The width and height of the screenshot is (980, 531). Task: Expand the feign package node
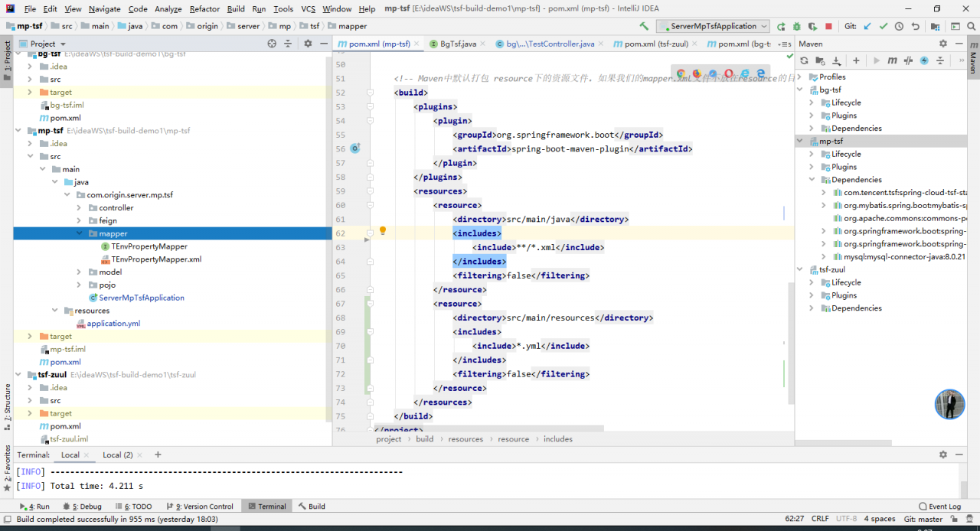(x=79, y=220)
